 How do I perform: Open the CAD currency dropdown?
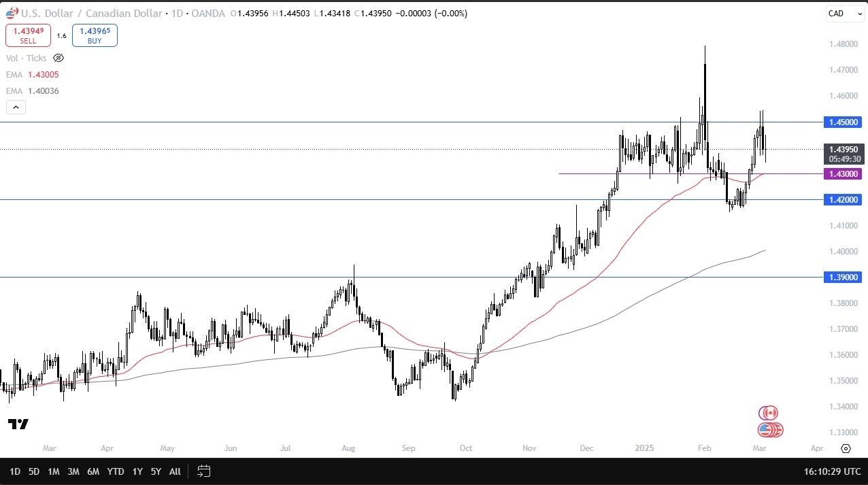coord(844,14)
